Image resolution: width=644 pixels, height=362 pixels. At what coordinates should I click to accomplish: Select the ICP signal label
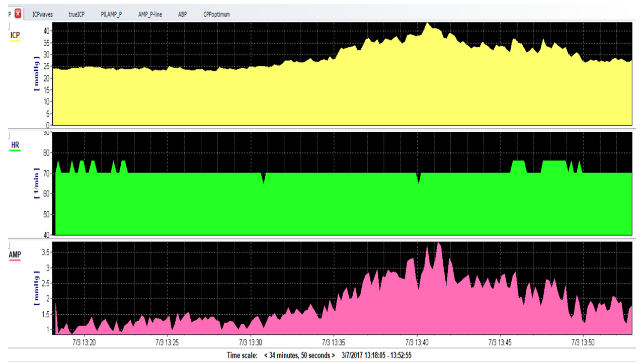[15, 35]
